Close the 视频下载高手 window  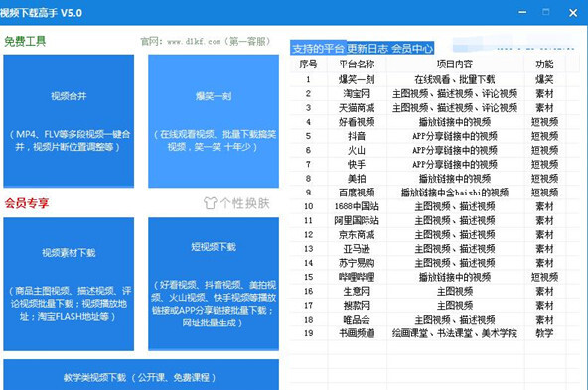coord(573,13)
